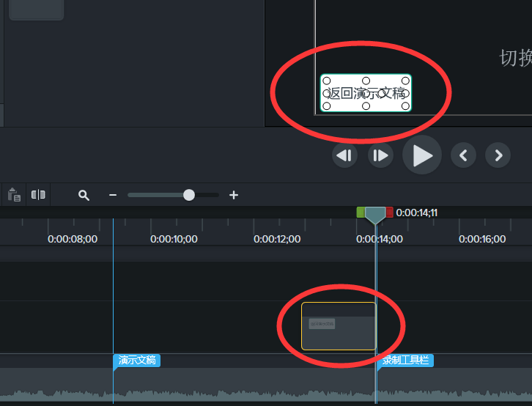Select the callout clip on the timeline
Screen dimensions: 532x406
pyautogui.click(x=339, y=326)
